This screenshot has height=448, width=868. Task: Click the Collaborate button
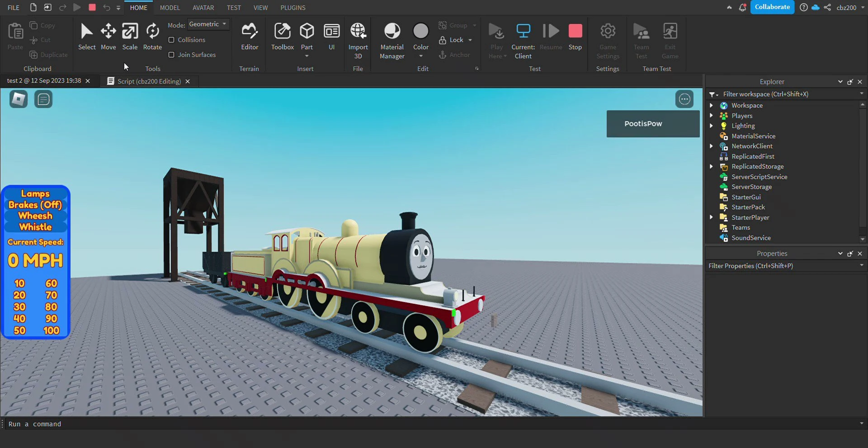(772, 7)
